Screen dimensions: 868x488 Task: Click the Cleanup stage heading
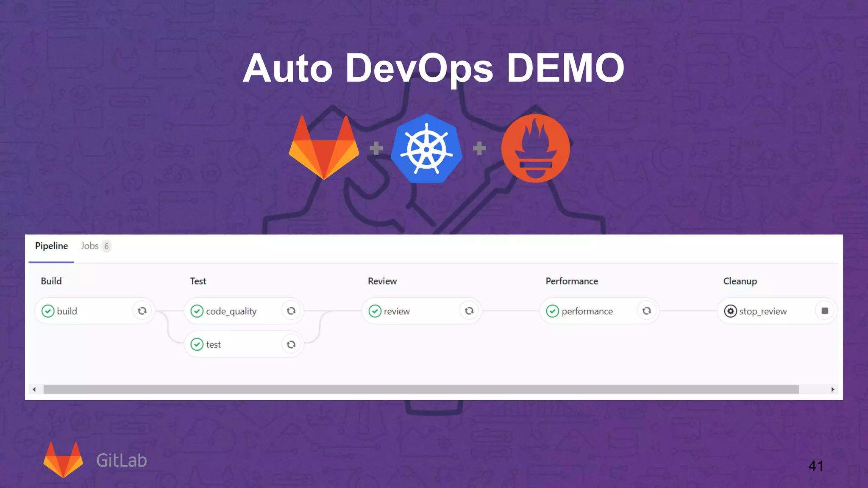click(x=740, y=281)
